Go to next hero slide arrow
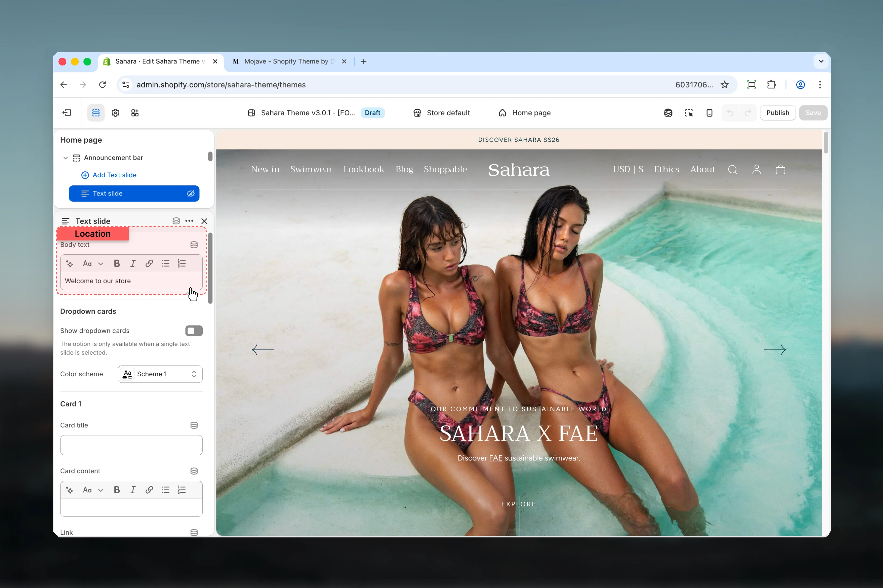The width and height of the screenshot is (883, 588). coord(775,350)
